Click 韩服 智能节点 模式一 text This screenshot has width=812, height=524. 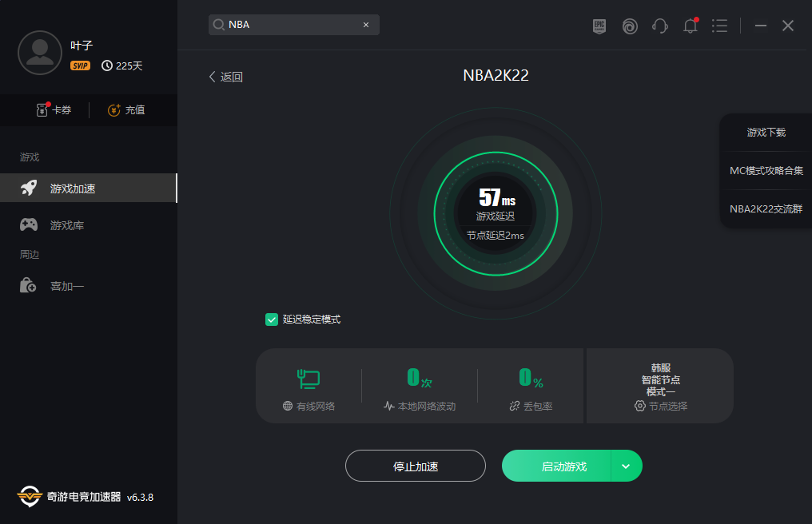[x=660, y=379]
